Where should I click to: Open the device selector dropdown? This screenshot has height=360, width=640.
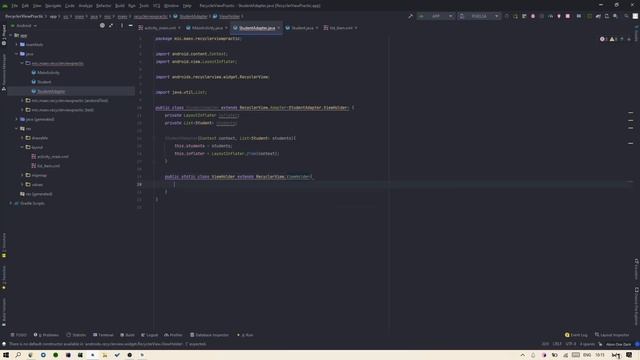479,16
